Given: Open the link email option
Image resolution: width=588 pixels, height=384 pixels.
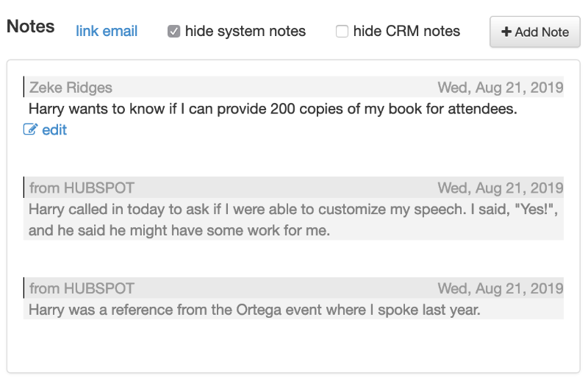Looking at the screenshot, I should coord(107,32).
